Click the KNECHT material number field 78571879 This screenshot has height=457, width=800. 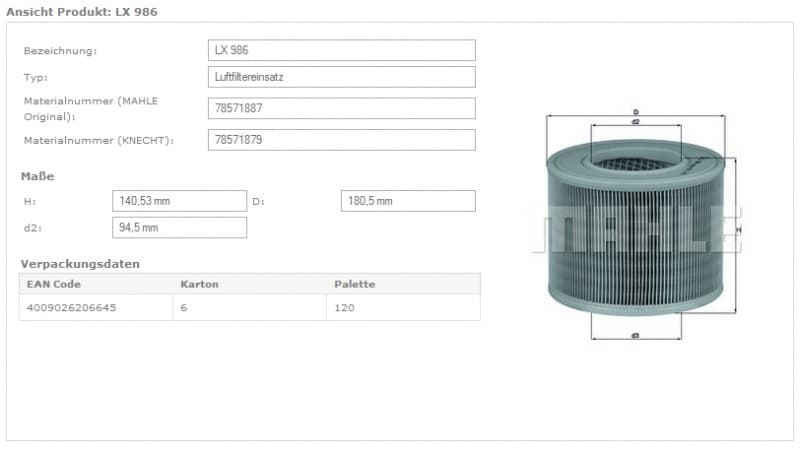[342, 140]
